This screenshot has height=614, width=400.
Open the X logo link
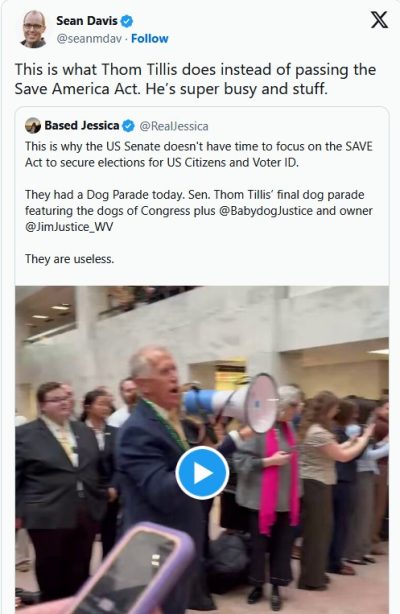[x=379, y=20]
